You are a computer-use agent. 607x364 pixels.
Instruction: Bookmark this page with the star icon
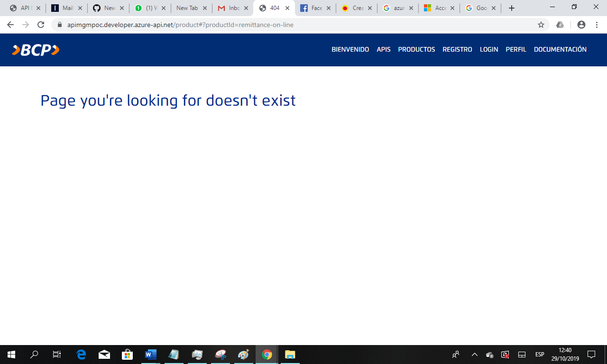tap(541, 25)
